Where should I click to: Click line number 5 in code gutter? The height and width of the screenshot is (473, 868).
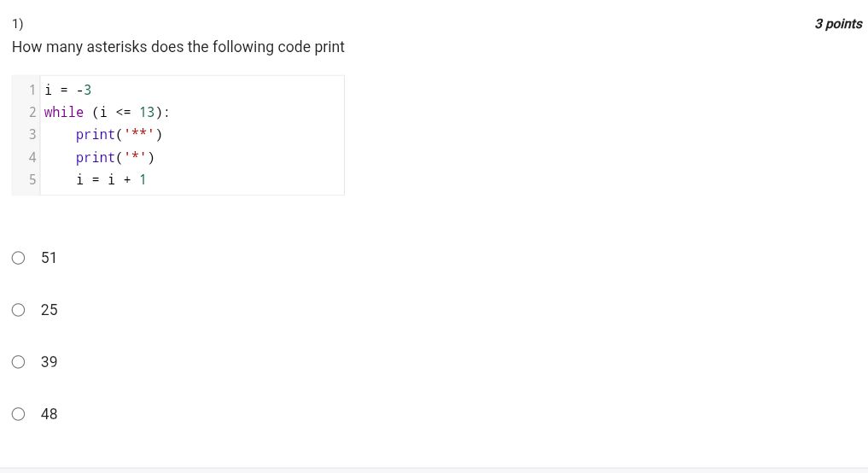click(32, 179)
